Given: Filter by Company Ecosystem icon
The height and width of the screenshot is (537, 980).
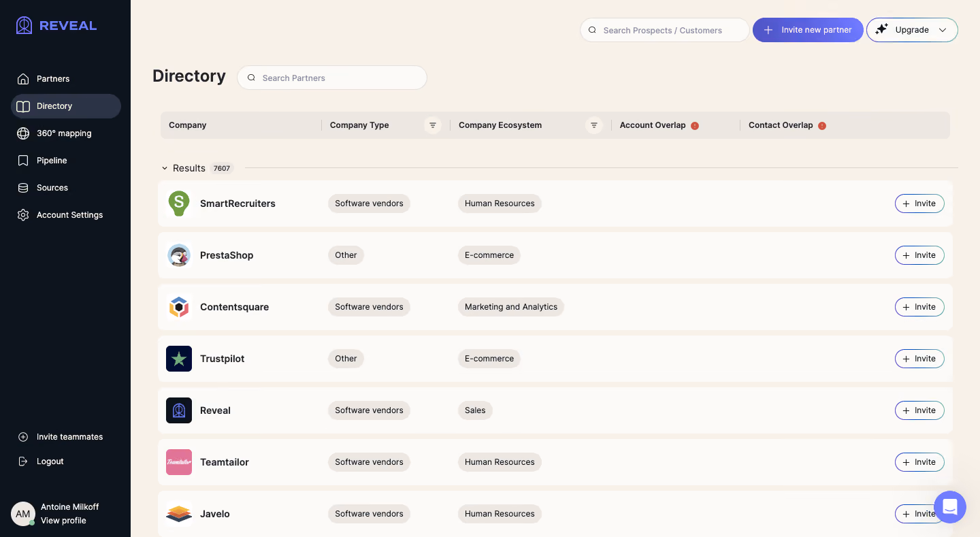Looking at the screenshot, I should click(x=594, y=125).
